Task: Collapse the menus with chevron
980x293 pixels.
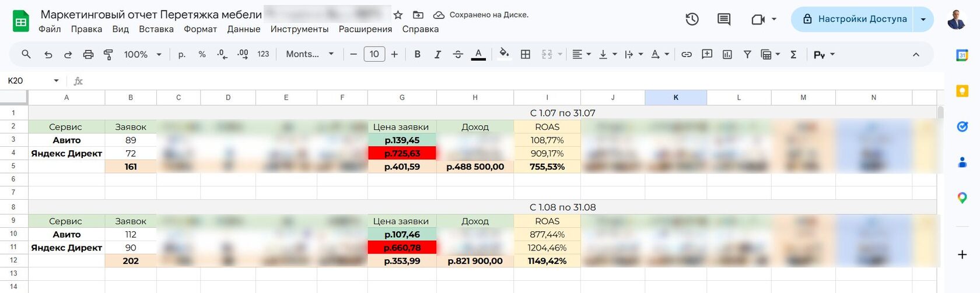Action: (916, 54)
